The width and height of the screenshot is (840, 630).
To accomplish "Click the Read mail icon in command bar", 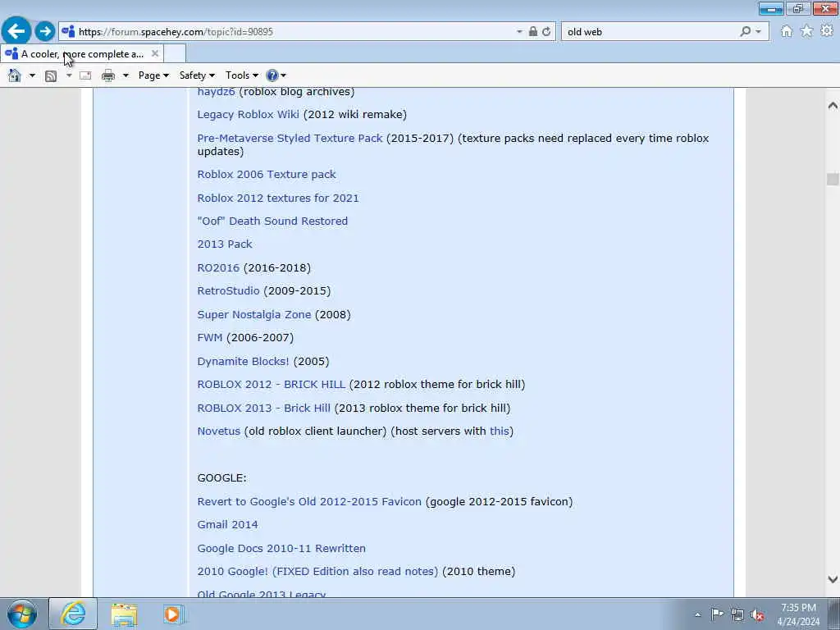I will [85, 75].
